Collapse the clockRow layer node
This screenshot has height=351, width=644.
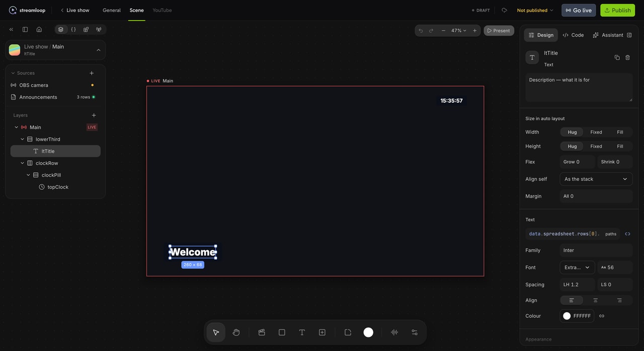click(x=22, y=163)
